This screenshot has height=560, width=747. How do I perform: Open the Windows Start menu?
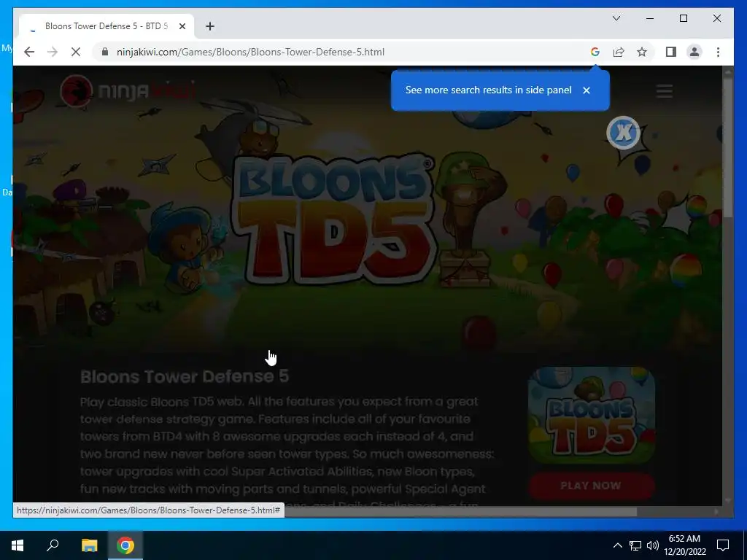point(18,545)
